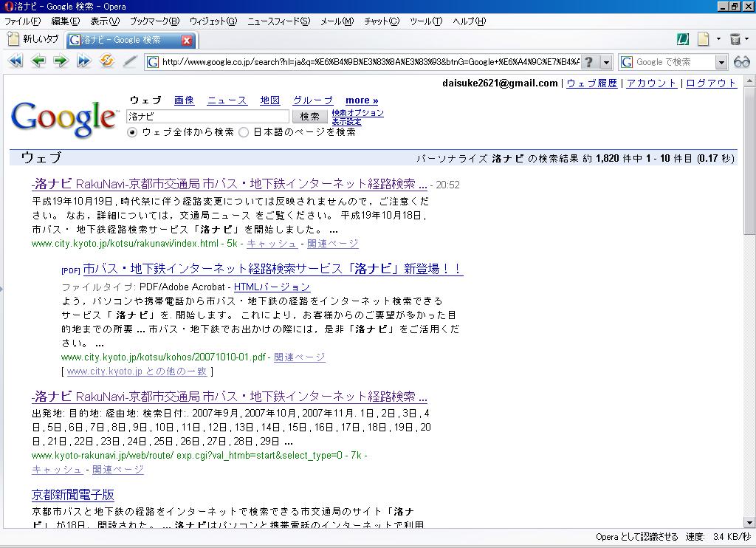Viewport: 756px width, 548px height.
Task: Open the ヘルプ menu
Action: [x=470, y=21]
